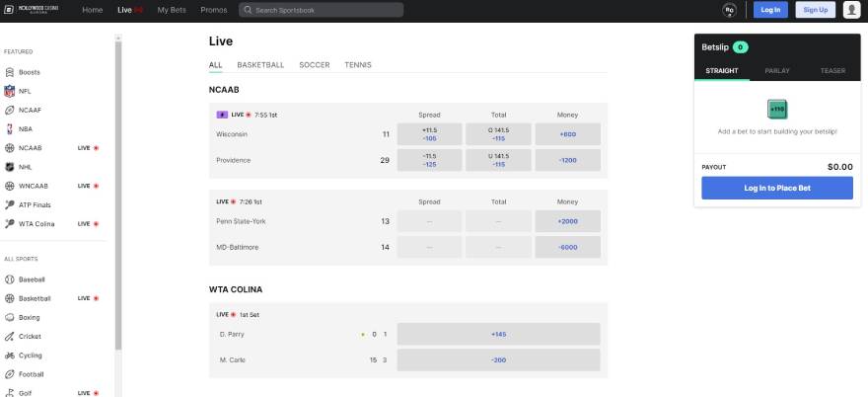Bet Wisconsin moneyline +800
Viewport: 868px width, 397px height.
pyautogui.click(x=567, y=134)
